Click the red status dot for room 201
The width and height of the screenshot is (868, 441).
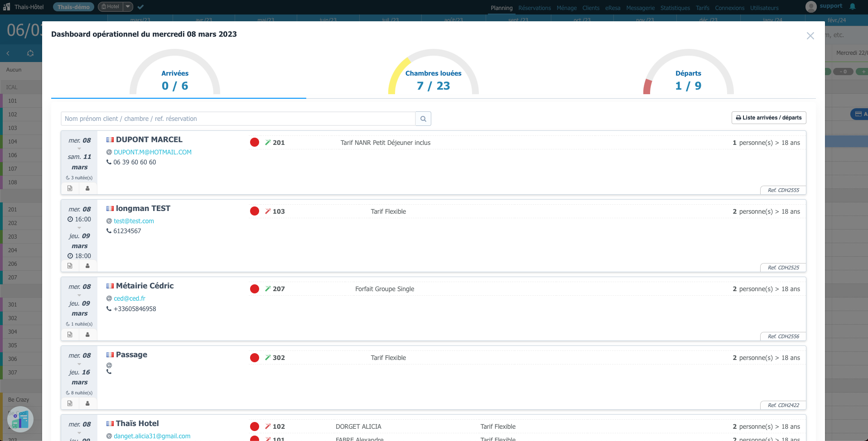click(x=255, y=142)
